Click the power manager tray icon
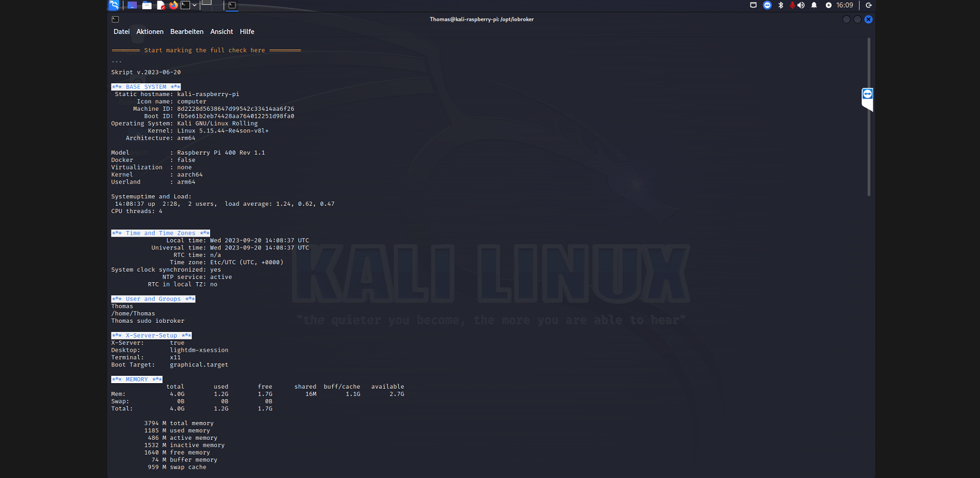Image resolution: width=980 pixels, height=478 pixels. 828,5
